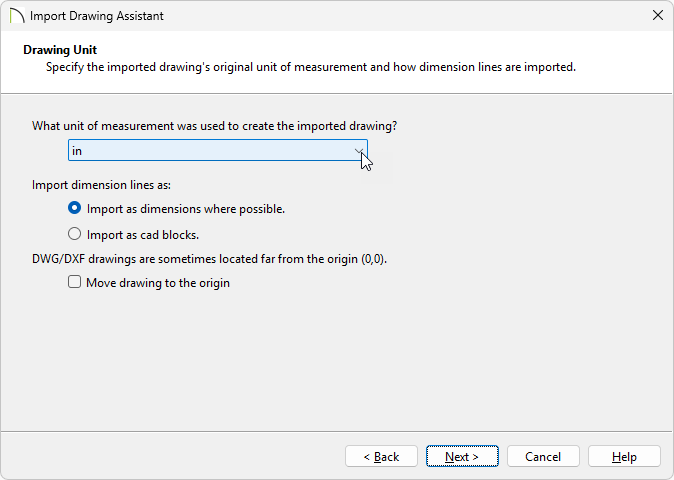The image size is (674, 480).
Task: Click the "Move drawing to the origin" label text
Action: [158, 283]
